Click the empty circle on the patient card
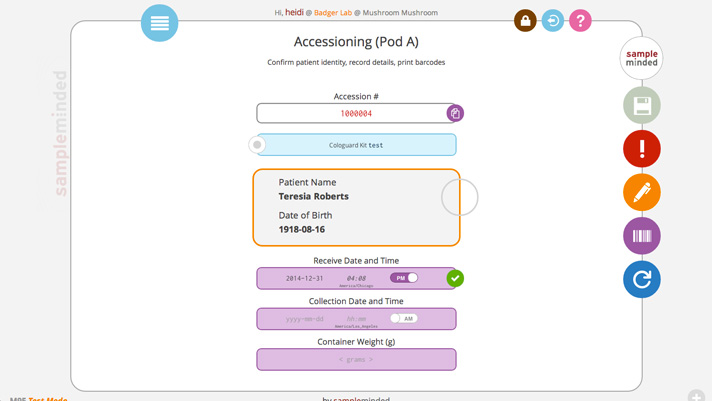This screenshot has height=401, width=712. click(x=460, y=198)
